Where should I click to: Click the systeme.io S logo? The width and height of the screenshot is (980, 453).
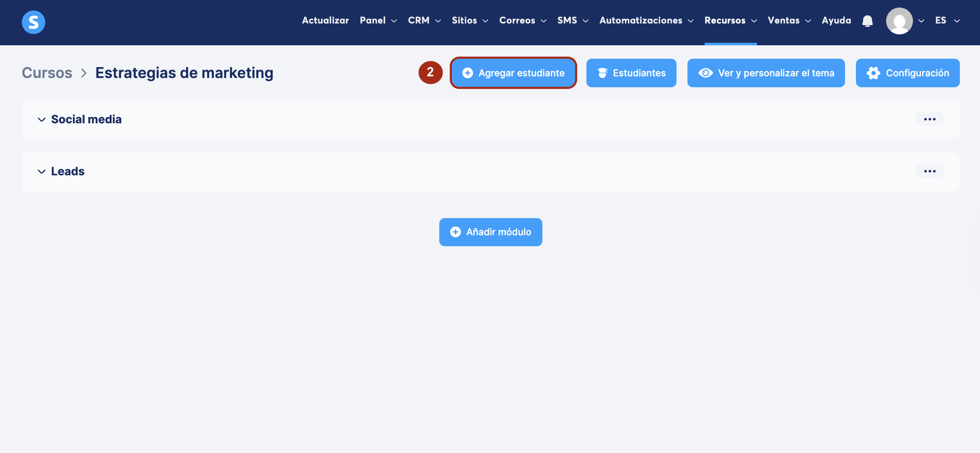tap(34, 22)
